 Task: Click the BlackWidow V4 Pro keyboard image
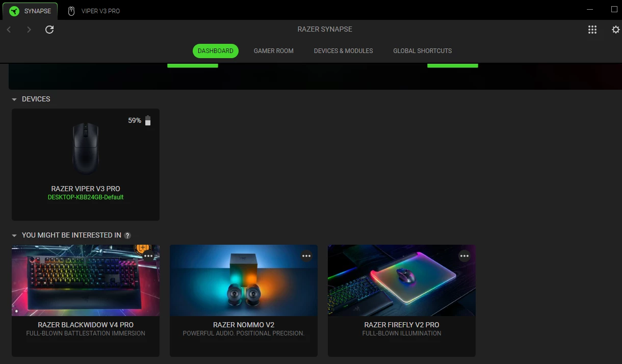pyautogui.click(x=86, y=280)
